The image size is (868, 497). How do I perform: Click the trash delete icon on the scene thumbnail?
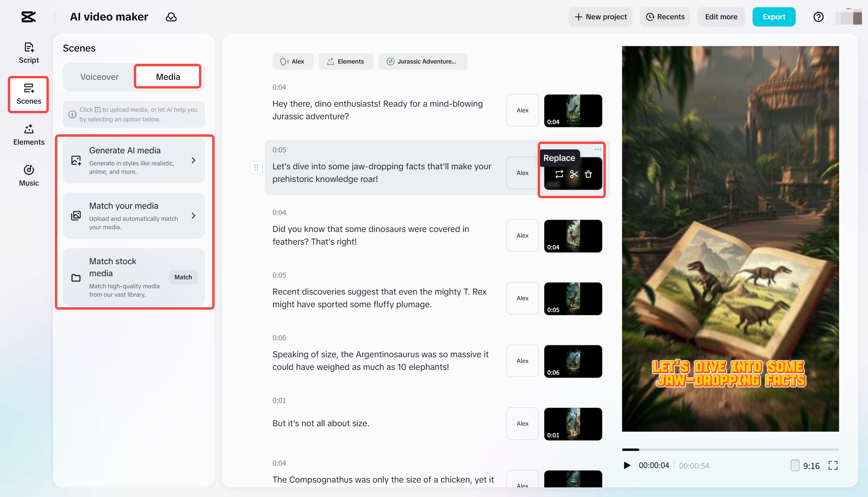pos(588,174)
